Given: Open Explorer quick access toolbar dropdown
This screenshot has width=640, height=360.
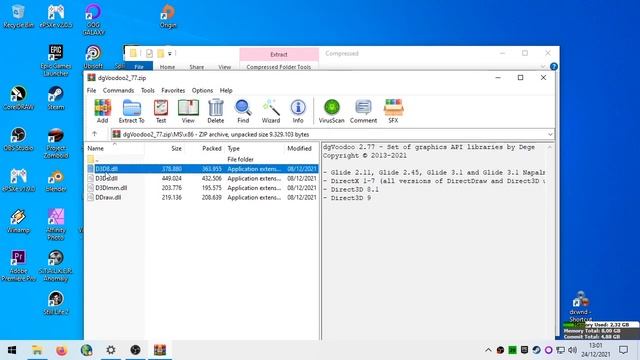Looking at the screenshot, I should point(170,53).
